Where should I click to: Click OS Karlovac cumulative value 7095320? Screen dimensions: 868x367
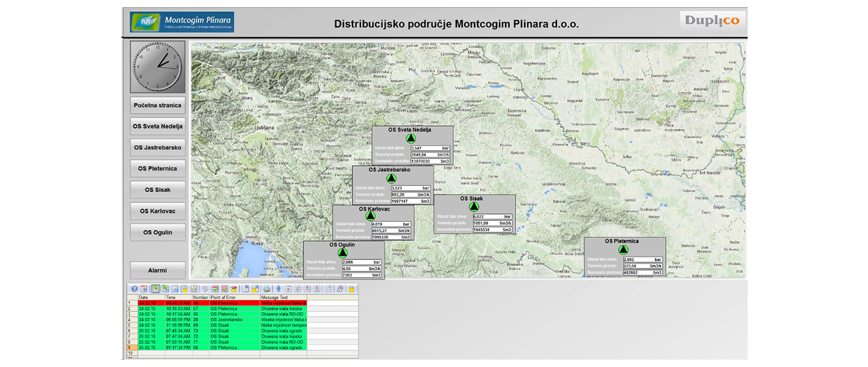(391, 237)
